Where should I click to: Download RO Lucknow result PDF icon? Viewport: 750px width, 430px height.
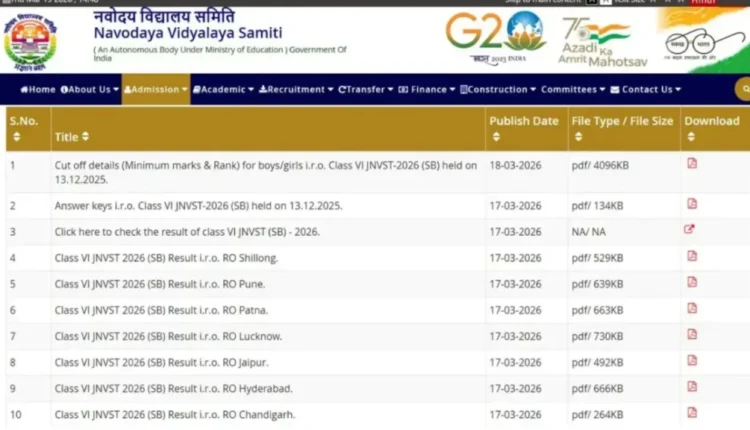(692, 334)
